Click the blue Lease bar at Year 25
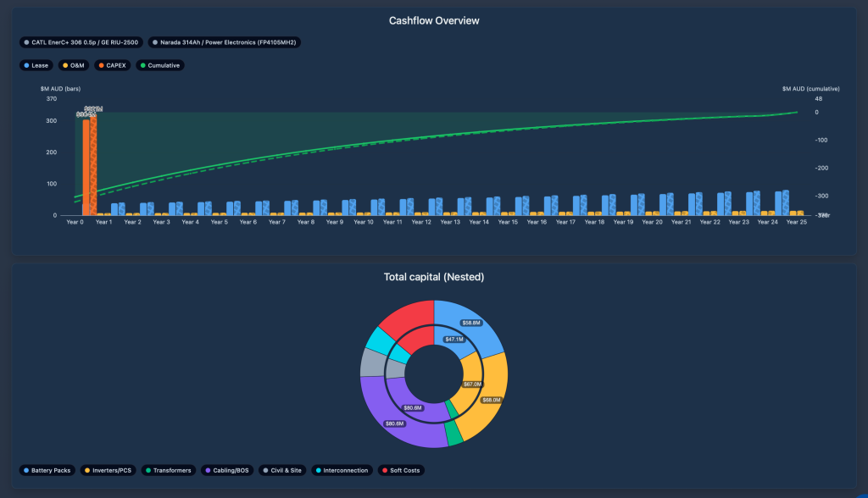This screenshot has height=498, width=868. [778, 203]
